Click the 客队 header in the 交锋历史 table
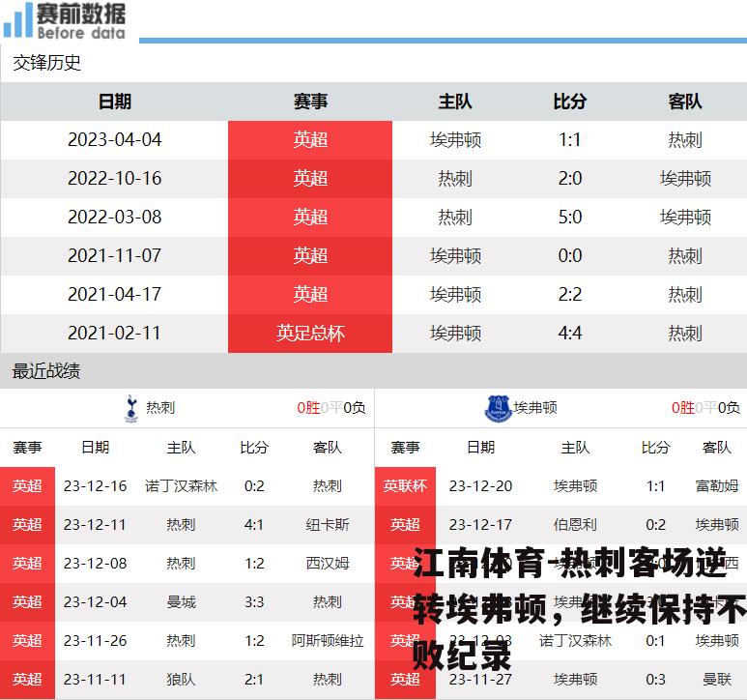 [x=684, y=102]
